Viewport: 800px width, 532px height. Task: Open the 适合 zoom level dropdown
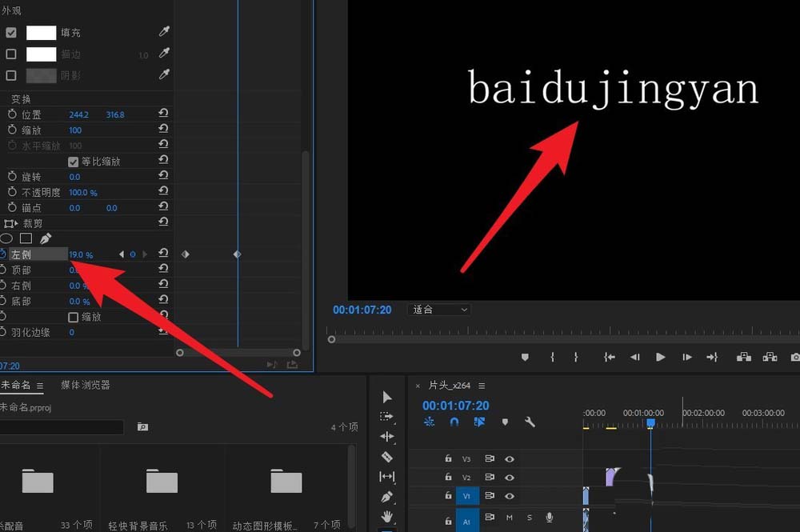(x=438, y=310)
